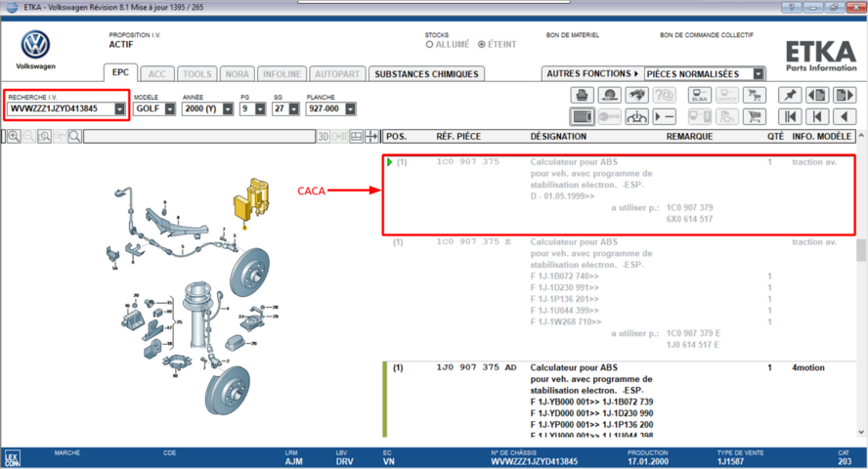Click the DÉSIGNATION column header

[x=558, y=136]
